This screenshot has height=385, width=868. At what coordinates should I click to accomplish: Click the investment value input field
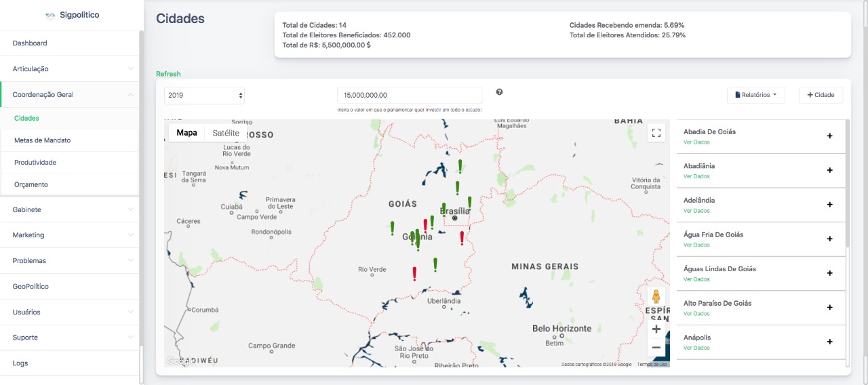coord(410,96)
